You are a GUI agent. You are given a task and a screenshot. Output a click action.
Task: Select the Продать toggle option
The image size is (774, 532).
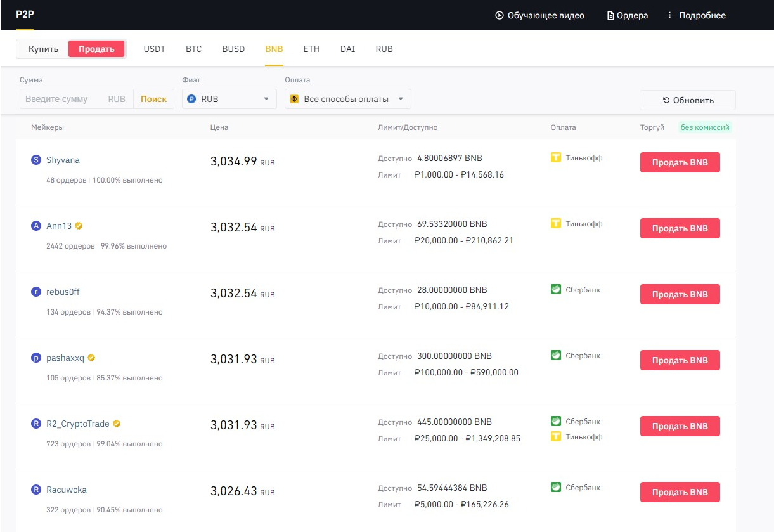coord(96,49)
